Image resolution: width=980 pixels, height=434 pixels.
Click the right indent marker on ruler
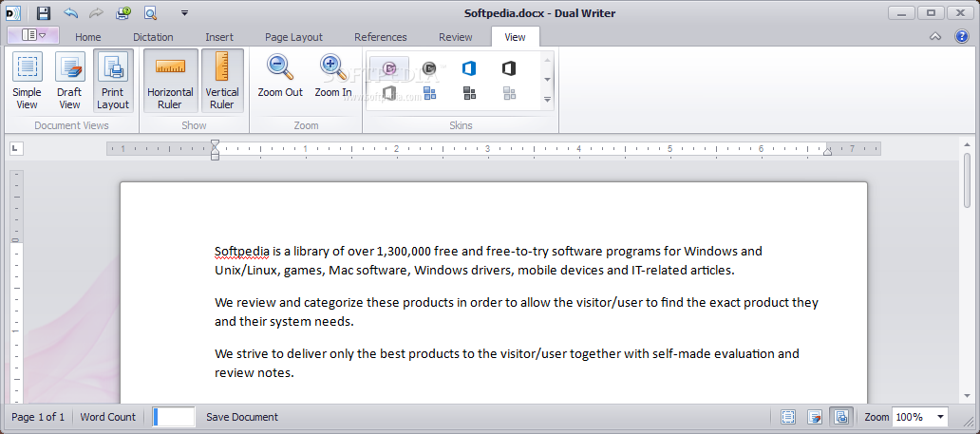827,151
